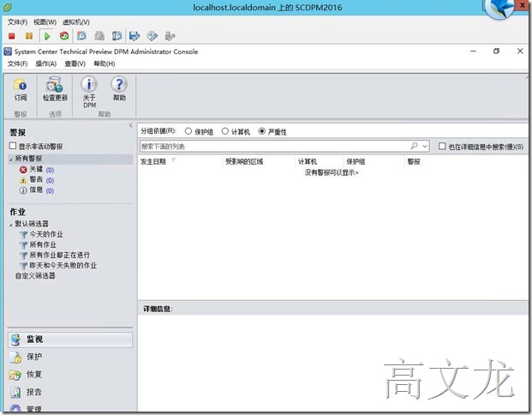Switch to the 恢复 workspace
Viewport: 532px width, 415px height.
point(70,375)
